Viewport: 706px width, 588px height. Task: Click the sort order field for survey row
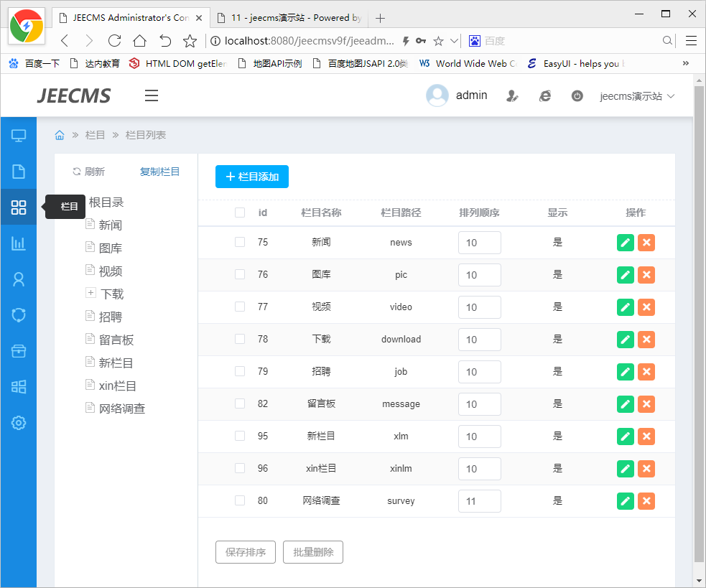tap(479, 501)
